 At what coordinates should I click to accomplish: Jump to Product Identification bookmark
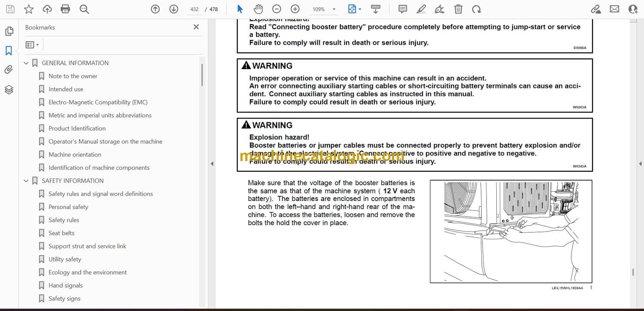tap(77, 128)
